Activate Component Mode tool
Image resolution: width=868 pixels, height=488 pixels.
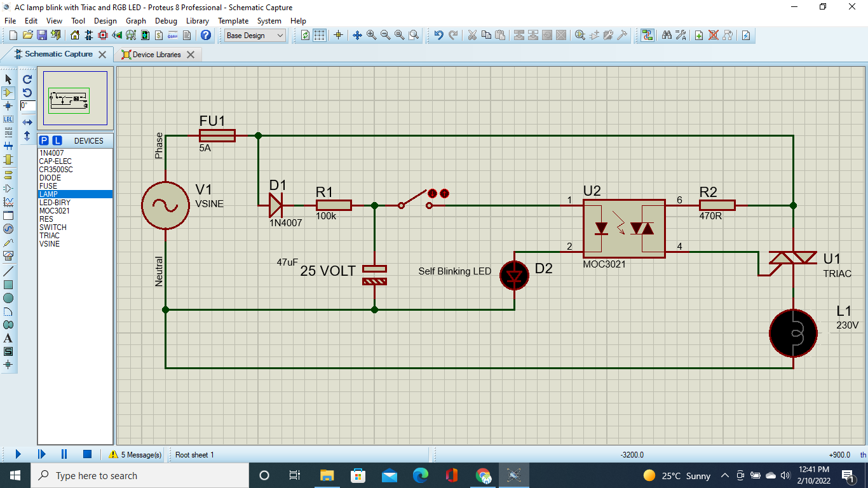8,93
